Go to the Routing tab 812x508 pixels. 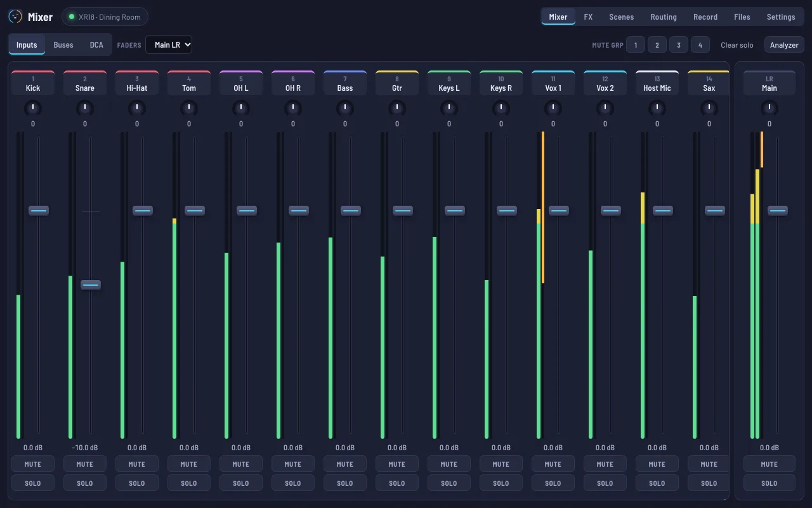(664, 17)
